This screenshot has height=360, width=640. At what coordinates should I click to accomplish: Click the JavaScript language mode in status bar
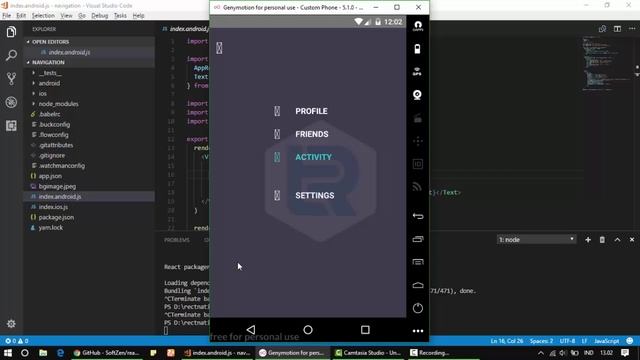(606, 341)
